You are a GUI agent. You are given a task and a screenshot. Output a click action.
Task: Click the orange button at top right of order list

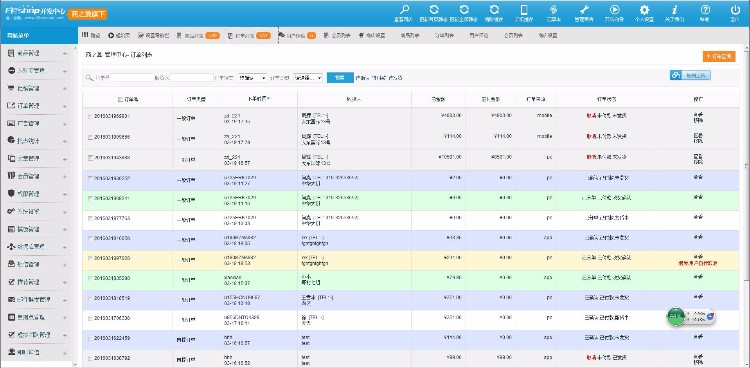click(719, 56)
